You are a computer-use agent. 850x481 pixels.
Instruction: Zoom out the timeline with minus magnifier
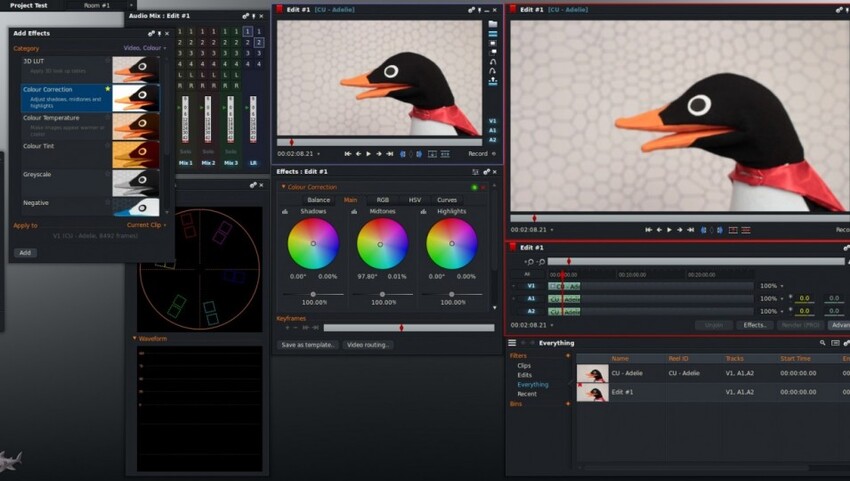pyautogui.click(x=540, y=262)
